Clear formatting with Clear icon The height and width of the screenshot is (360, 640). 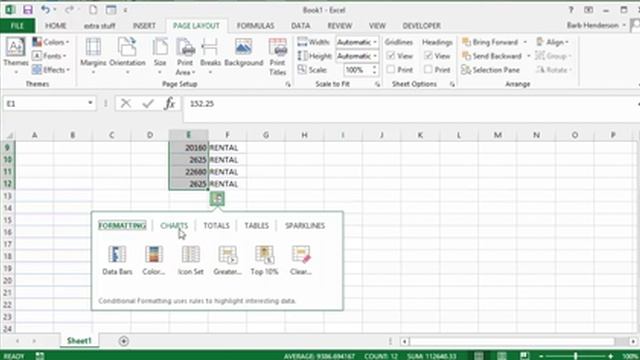[x=301, y=260]
